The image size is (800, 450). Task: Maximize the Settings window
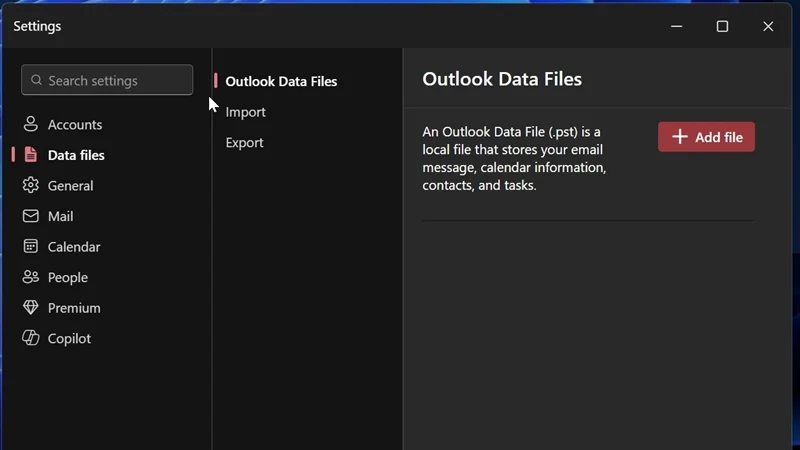(722, 26)
